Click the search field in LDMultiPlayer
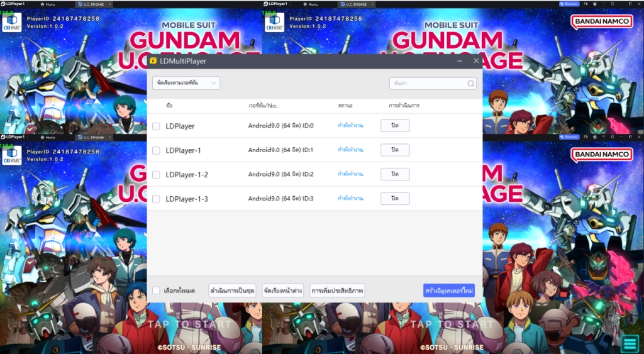 [433, 84]
